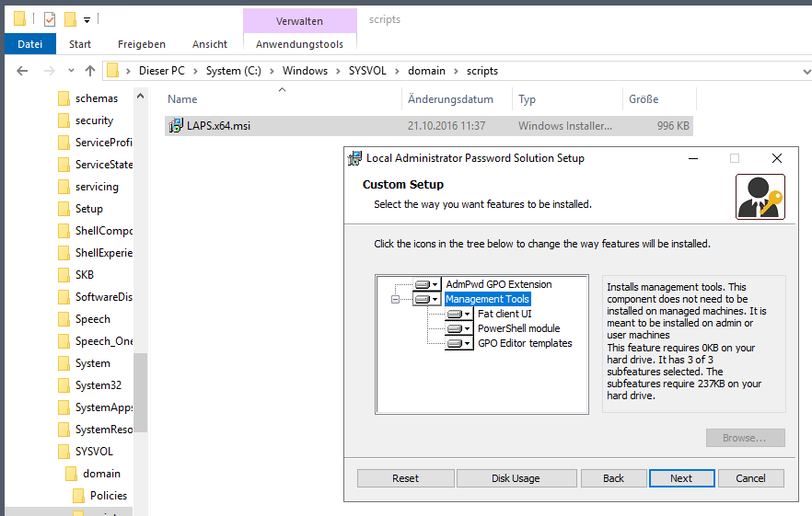812x516 pixels.
Task: Click the forward navigation arrow
Action: click(49, 71)
